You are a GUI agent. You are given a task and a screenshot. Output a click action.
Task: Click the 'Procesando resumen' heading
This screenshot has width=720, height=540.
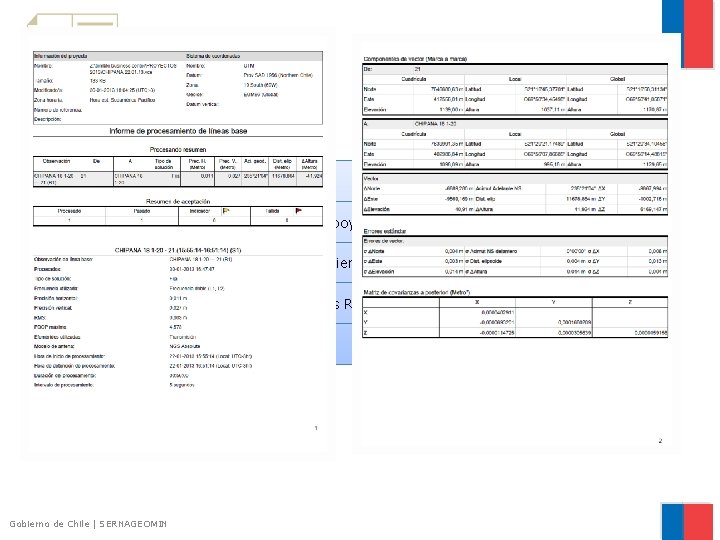pos(178,150)
